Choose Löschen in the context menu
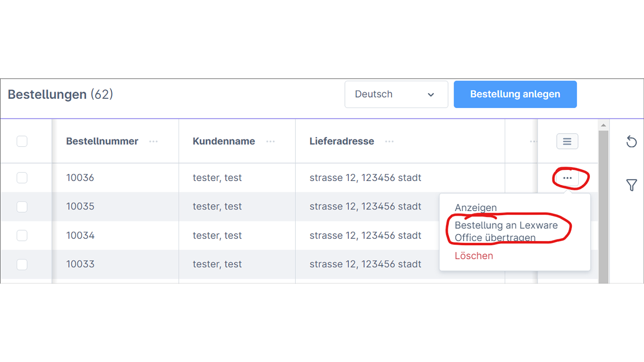 coord(474,256)
